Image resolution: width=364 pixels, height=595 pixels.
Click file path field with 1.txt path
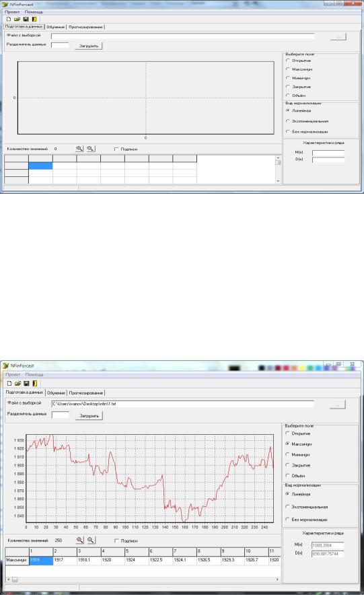click(x=183, y=404)
